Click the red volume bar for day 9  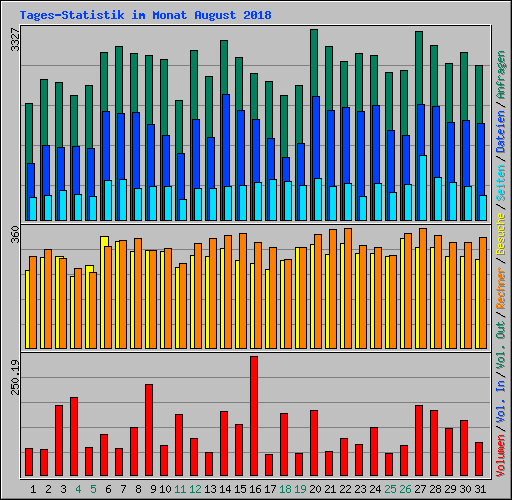point(149,430)
